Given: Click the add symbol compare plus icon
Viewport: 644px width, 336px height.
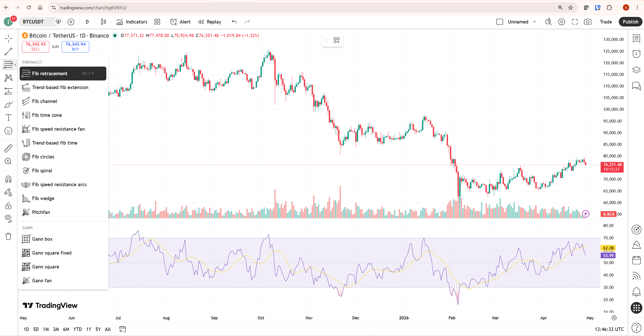Looking at the screenshot, I should [71, 22].
